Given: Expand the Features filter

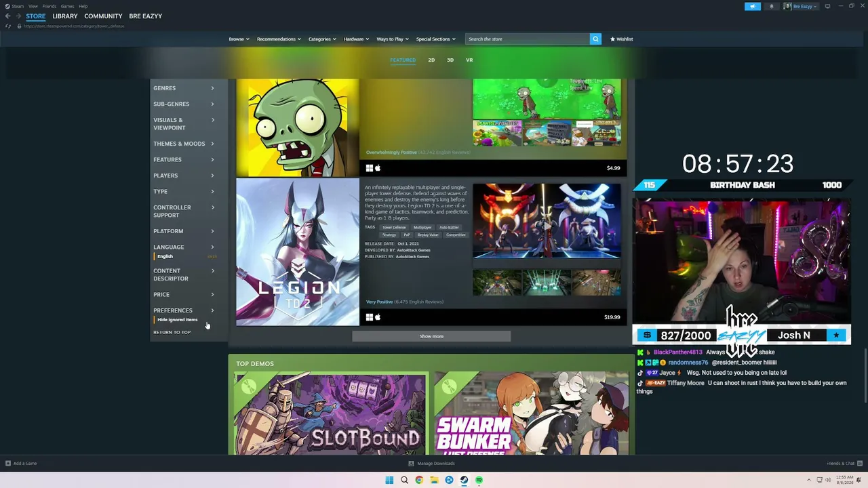Looking at the screenshot, I should (184, 160).
